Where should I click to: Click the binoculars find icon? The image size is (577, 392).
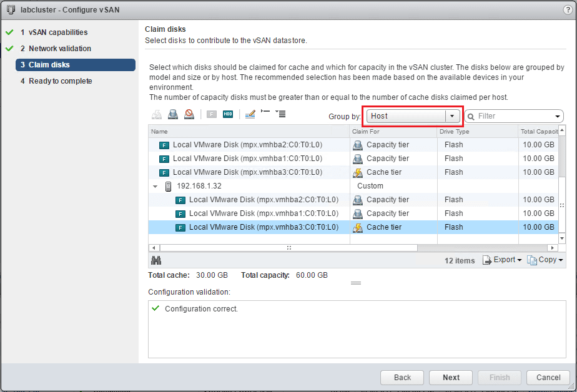(156, 260)
